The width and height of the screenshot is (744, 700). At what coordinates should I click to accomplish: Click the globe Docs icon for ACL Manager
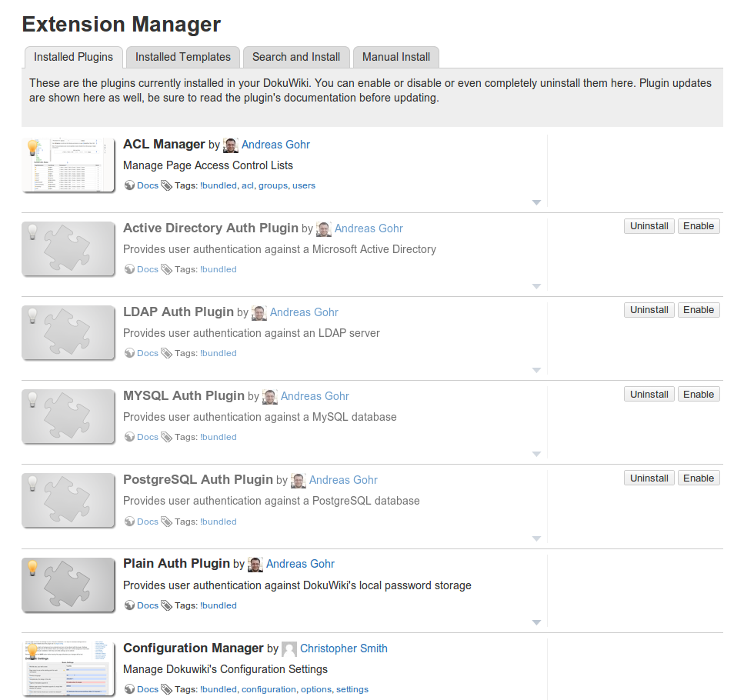pos(129,185)
